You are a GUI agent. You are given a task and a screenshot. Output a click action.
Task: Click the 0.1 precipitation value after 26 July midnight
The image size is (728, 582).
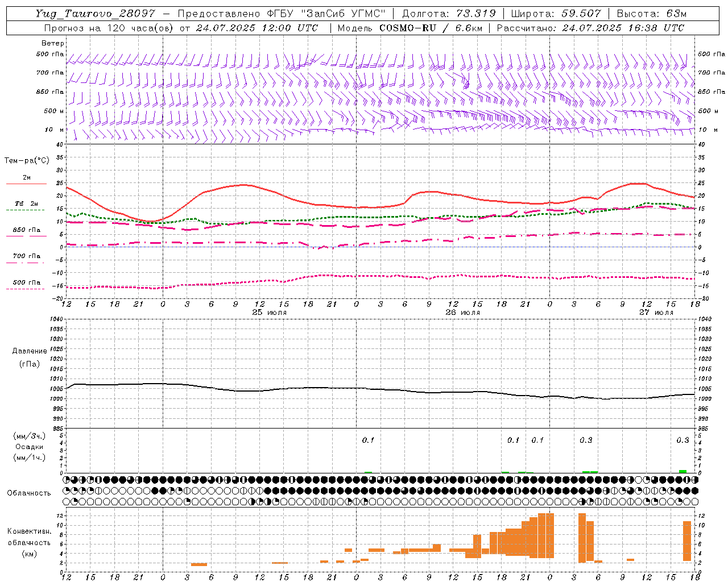point(368,440)
